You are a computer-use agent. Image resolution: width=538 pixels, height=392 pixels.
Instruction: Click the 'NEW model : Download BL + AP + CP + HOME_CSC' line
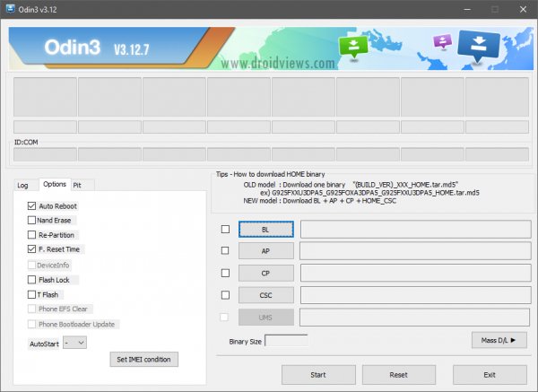click(x=320, y=201)
